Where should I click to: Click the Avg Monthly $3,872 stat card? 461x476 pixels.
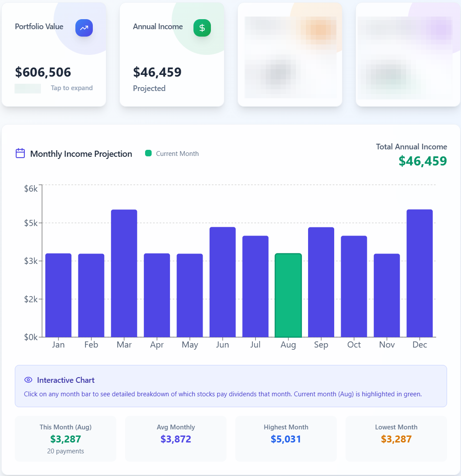(x=176, y=439)
